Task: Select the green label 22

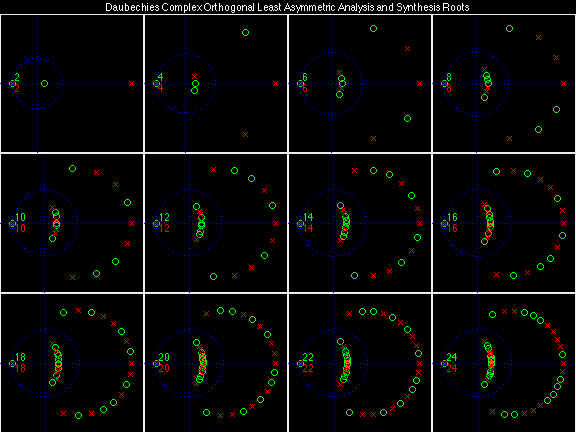Action: tap(308, 357)
